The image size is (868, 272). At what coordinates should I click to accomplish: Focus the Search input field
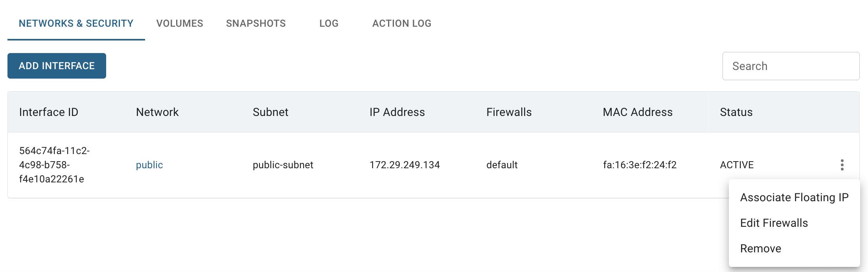[x=791, y=66]
